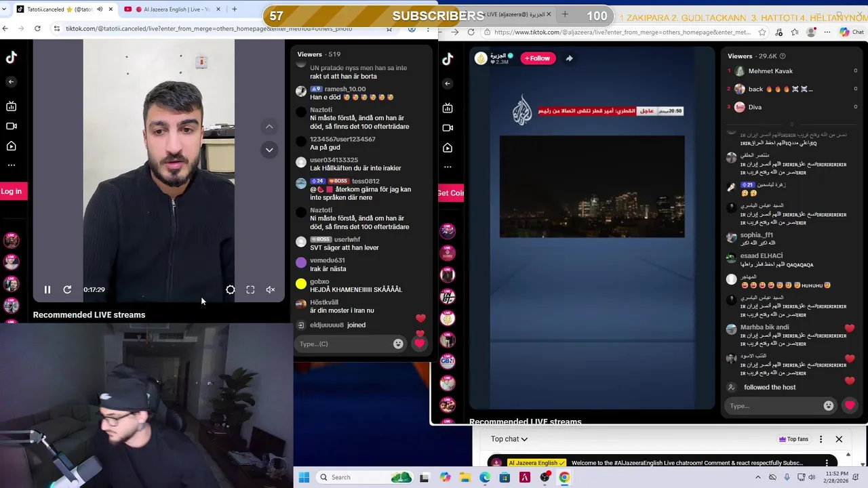Open Edge profile avatar
The width and height of the screenshot is (868, 488).
click(x=812, y=32)
